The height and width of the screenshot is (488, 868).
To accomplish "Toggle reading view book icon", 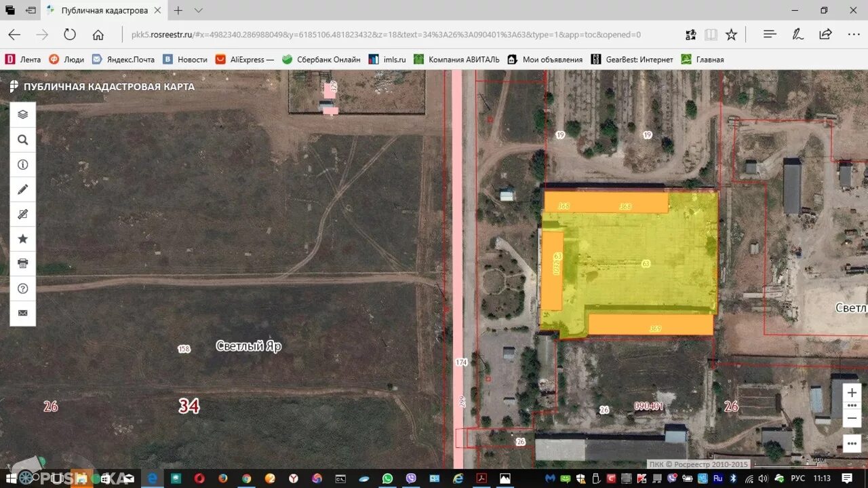I will [x=711, y=35].
